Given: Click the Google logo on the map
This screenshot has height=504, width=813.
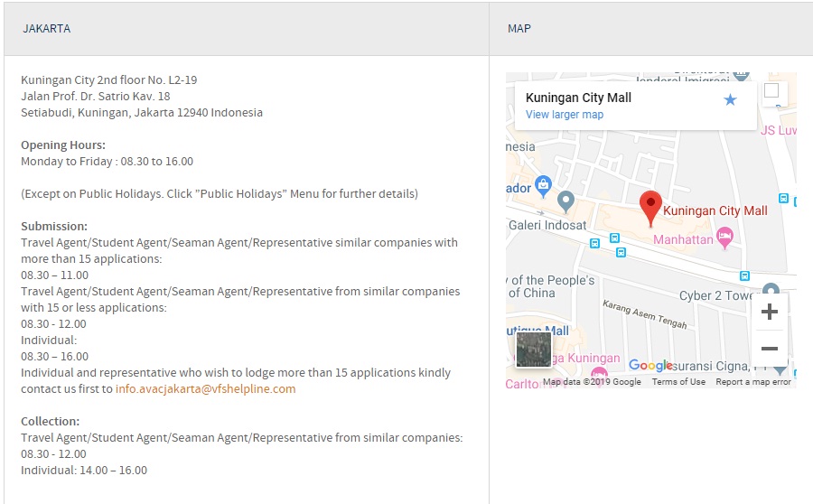Looking at the screenshot, I should (x=650, y=366).
